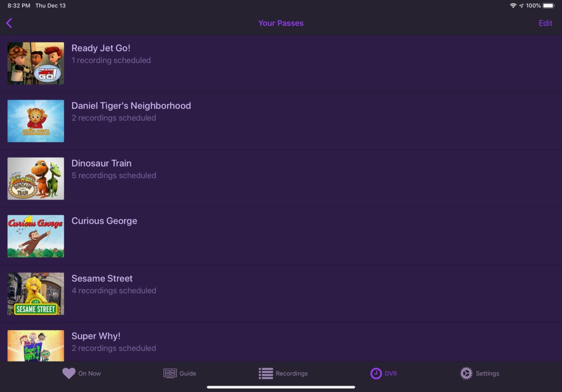Screen dimensions: 562x392
Task: Tap the battery status icon
Action: tap(548, 6)
